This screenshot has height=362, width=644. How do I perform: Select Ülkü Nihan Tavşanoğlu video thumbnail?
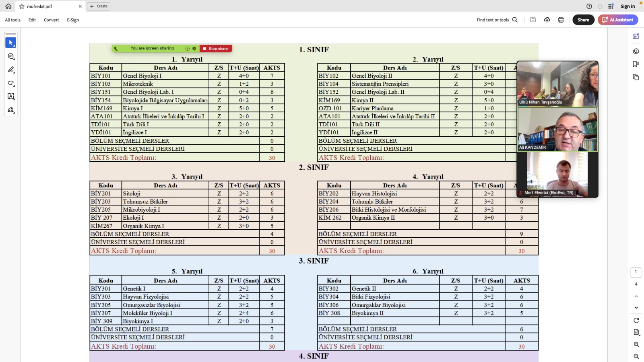click(x=557, y=84)
